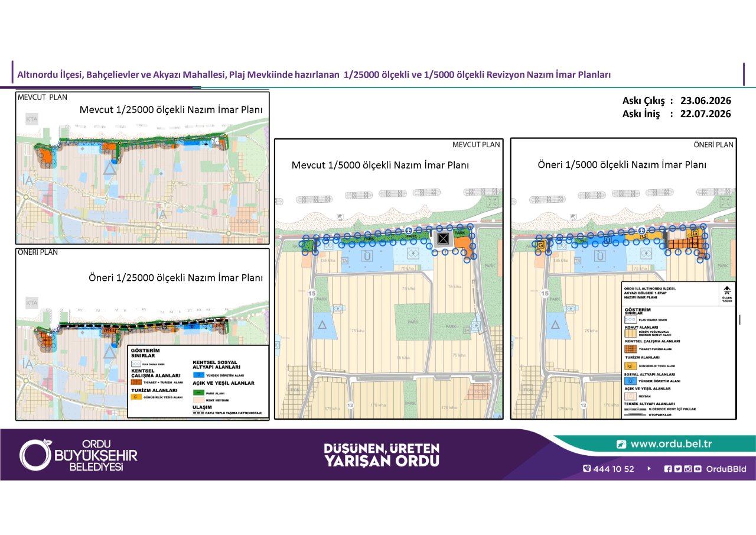Click the slide title about Altınordu İlçesi revizyon planları
The height and width of the screenshot is (535, 756).
click(x=314, y=75)
